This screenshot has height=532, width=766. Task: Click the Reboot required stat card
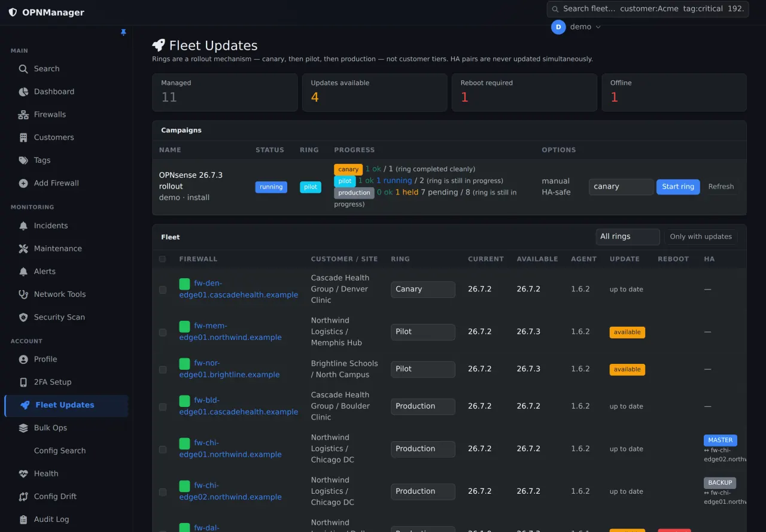(x=524, y=93)
